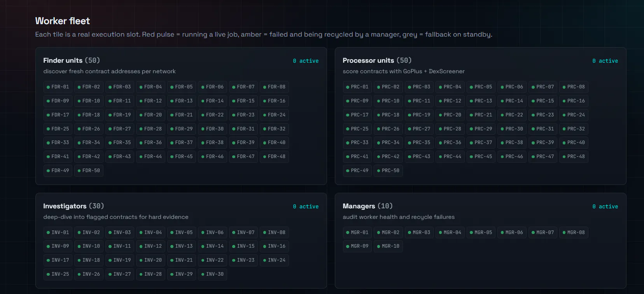644x294 pixels.
Task: Click the FDR-08 worker tile
Action: click(x=274, y=87)
